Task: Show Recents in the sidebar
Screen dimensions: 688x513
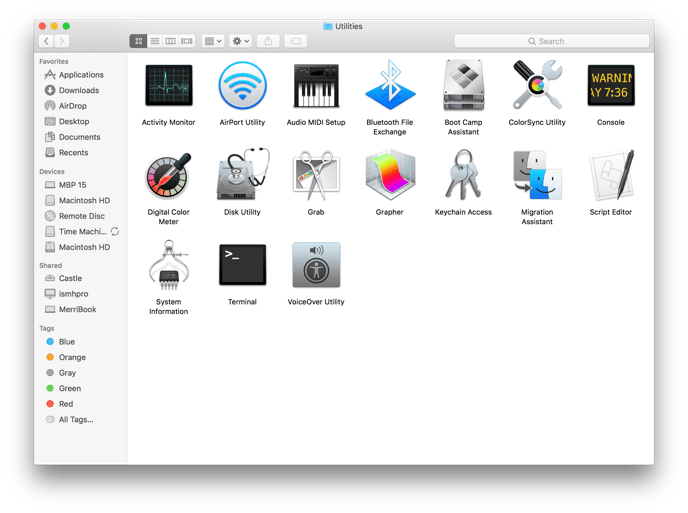Action: [80, 152]
